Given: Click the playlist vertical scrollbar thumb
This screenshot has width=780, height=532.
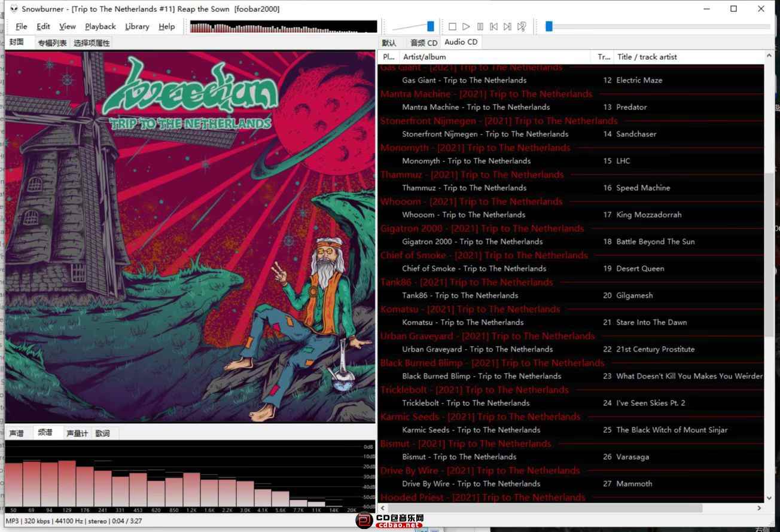Looking at the screenshot, I should (769, 254).
